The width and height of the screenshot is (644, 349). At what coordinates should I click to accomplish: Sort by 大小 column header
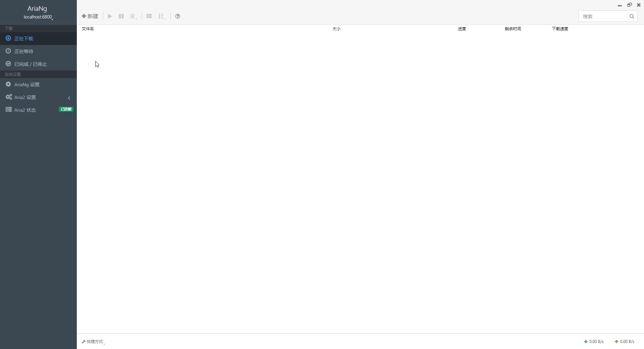pos(336,29)
